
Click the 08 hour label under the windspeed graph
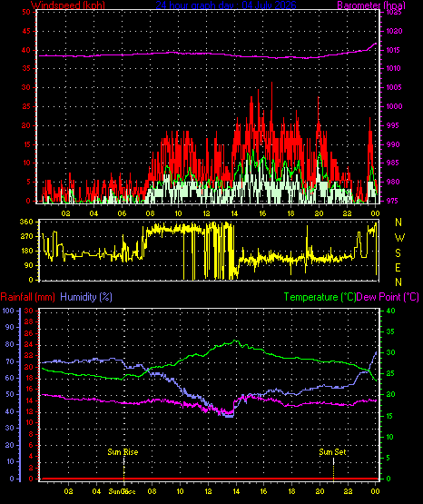click(150, 213)
